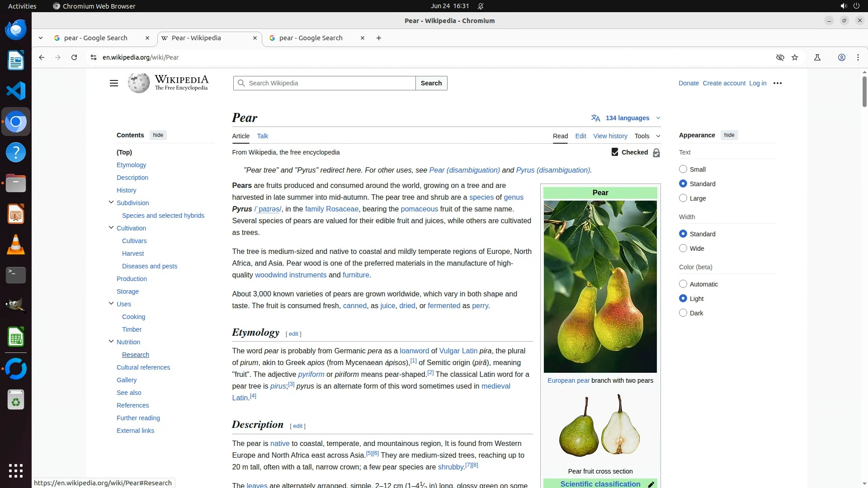Open Wikipedia main menu hamburger icon
The image size is (868, 488).
pos(114,83)
